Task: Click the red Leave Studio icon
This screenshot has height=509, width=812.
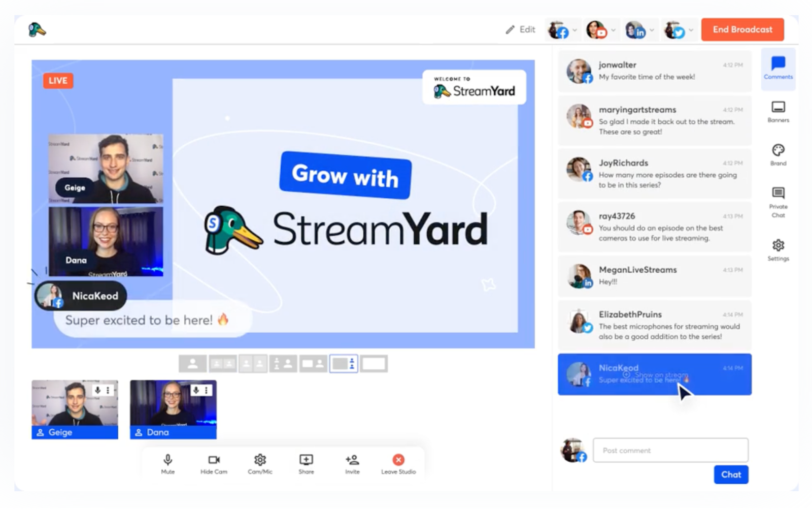Action: [x=398, y=459]
